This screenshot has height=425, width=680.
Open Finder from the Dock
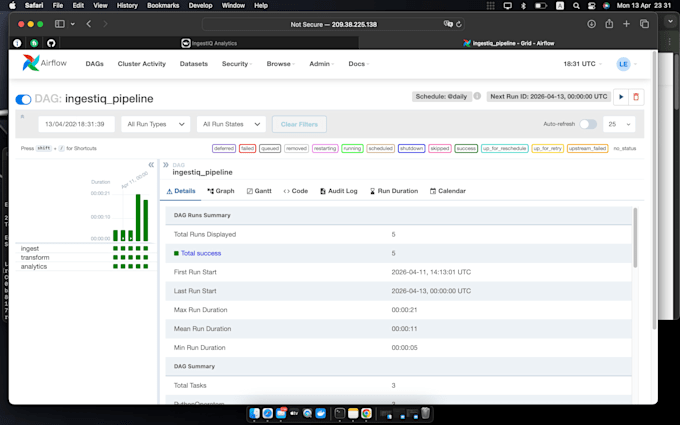click(255, 413)
